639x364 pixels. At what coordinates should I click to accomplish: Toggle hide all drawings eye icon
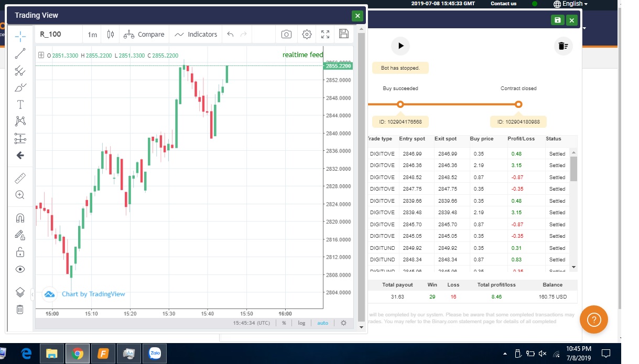point(20,269)
